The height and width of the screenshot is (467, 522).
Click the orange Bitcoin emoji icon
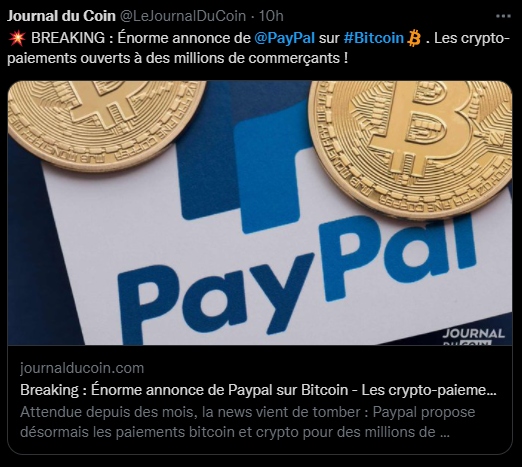(x=414, y=38)
